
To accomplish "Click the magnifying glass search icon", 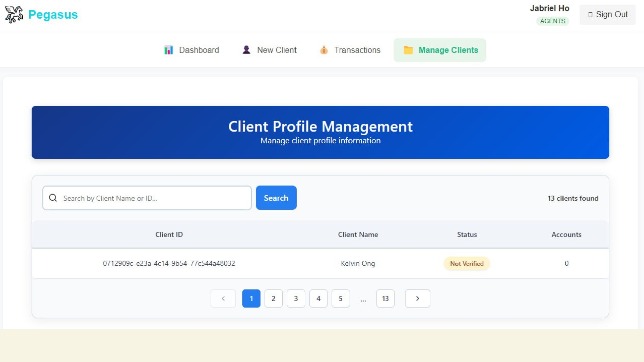I will [x=53, y=198].
